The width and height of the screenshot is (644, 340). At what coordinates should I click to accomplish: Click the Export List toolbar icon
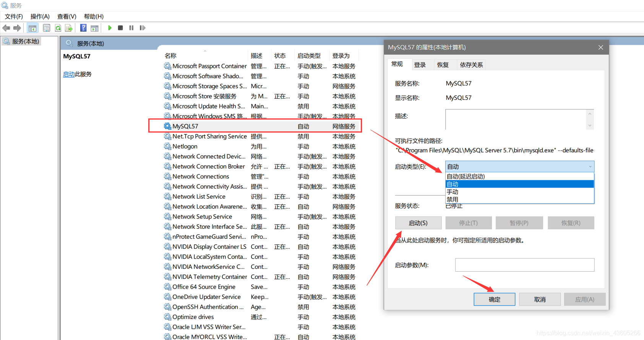point(69,28)
